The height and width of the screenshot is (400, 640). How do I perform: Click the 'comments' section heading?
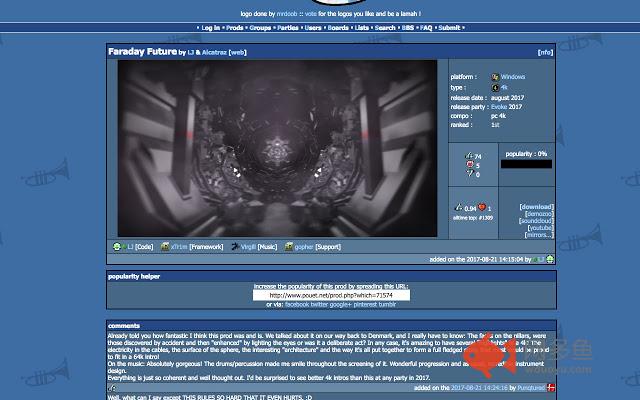[x=124, y=326]
